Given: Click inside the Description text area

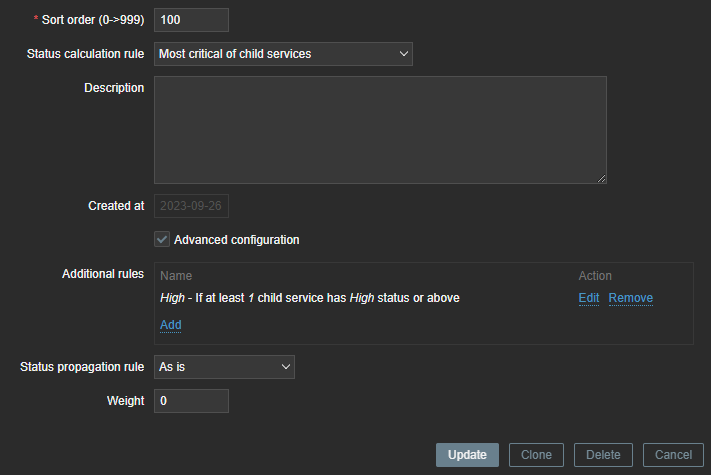Looking at the screenshot, I should tap(380, 130).
